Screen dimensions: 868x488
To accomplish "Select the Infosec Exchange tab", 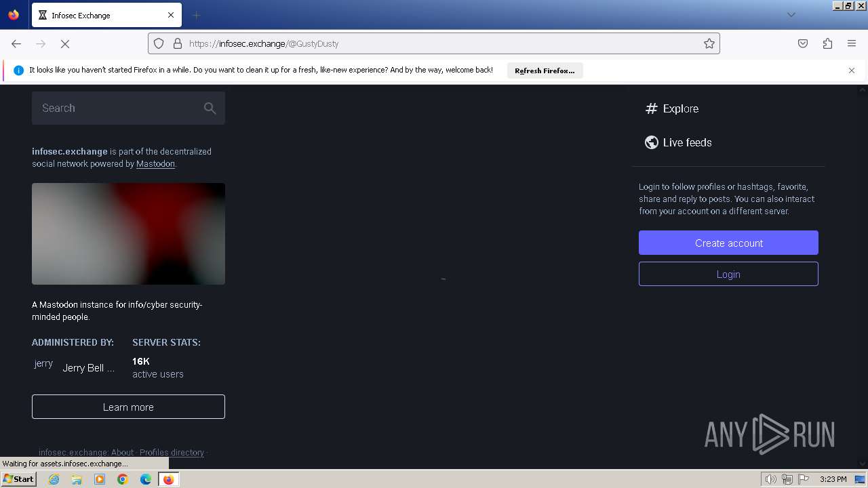I will (x=107, y=15).
